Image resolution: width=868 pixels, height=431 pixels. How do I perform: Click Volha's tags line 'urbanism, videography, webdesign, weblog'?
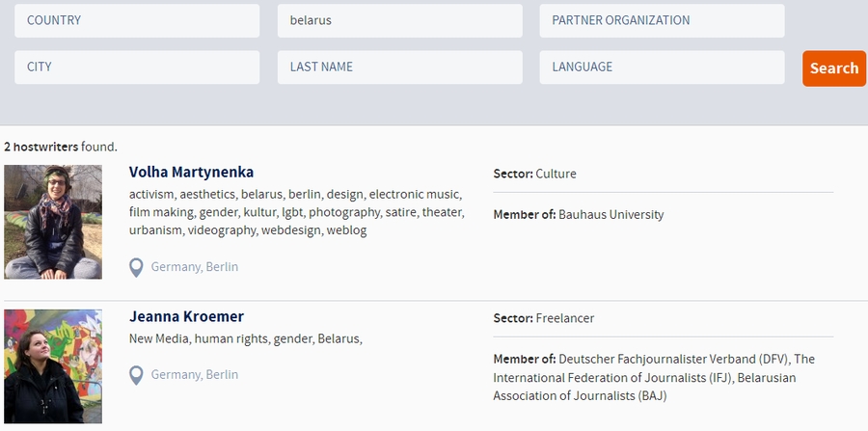click(248, 230)
